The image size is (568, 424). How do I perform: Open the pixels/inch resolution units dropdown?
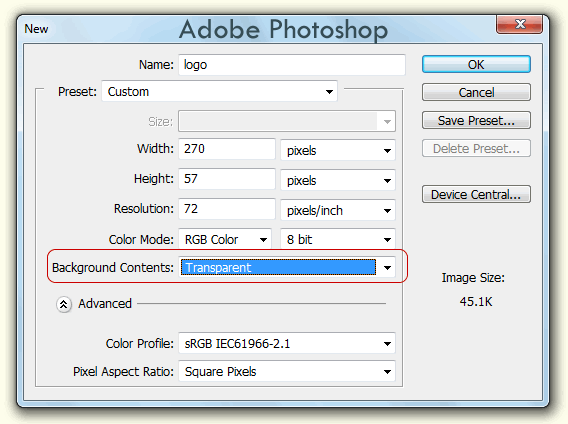coord(338,210)
